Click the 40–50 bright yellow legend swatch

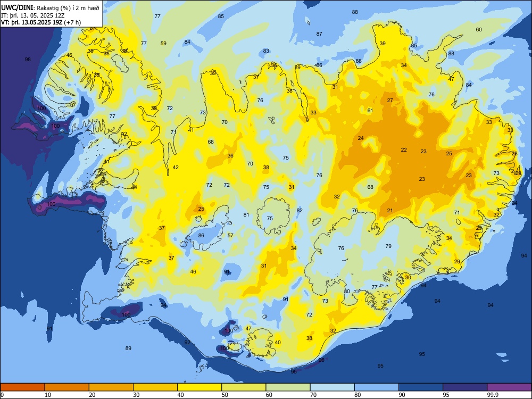tap(199, 387)
